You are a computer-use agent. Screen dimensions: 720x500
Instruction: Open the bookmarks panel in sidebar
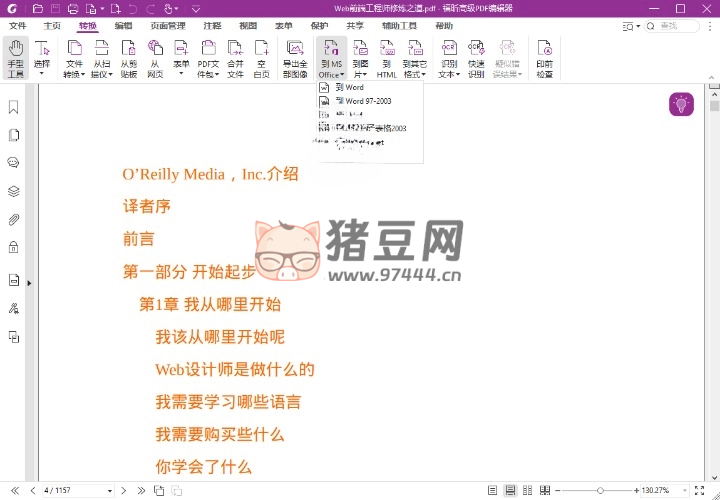coord(14,107)
